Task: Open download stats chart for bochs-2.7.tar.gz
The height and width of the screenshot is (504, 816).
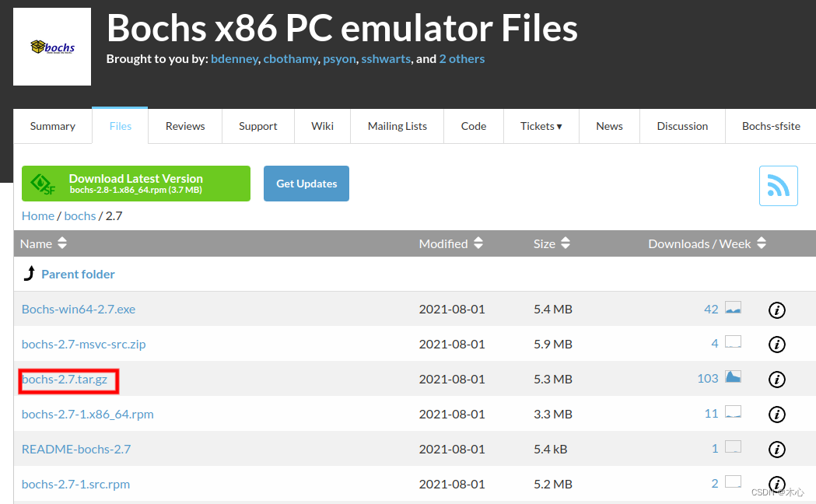Action: coord(733,376)
